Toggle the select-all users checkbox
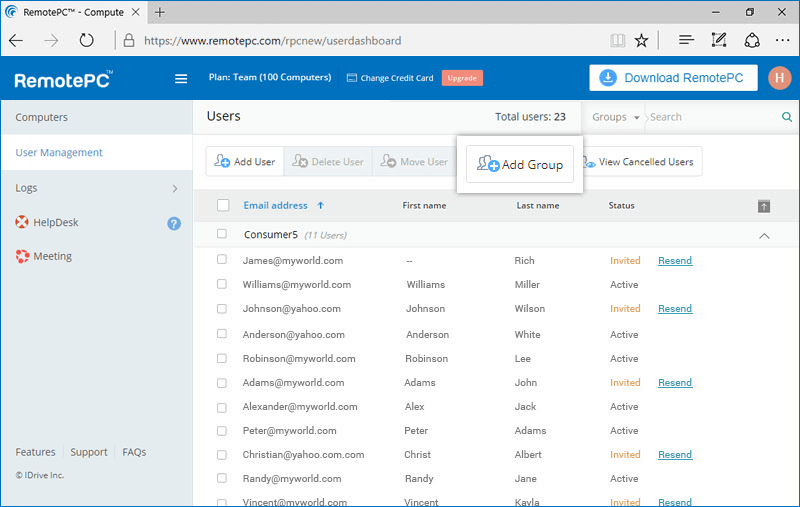 click(223, 205)
